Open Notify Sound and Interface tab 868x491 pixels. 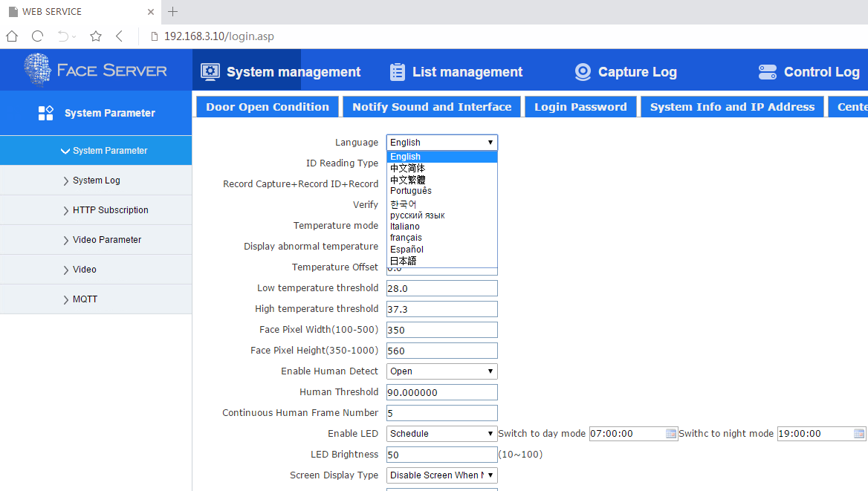432,107
